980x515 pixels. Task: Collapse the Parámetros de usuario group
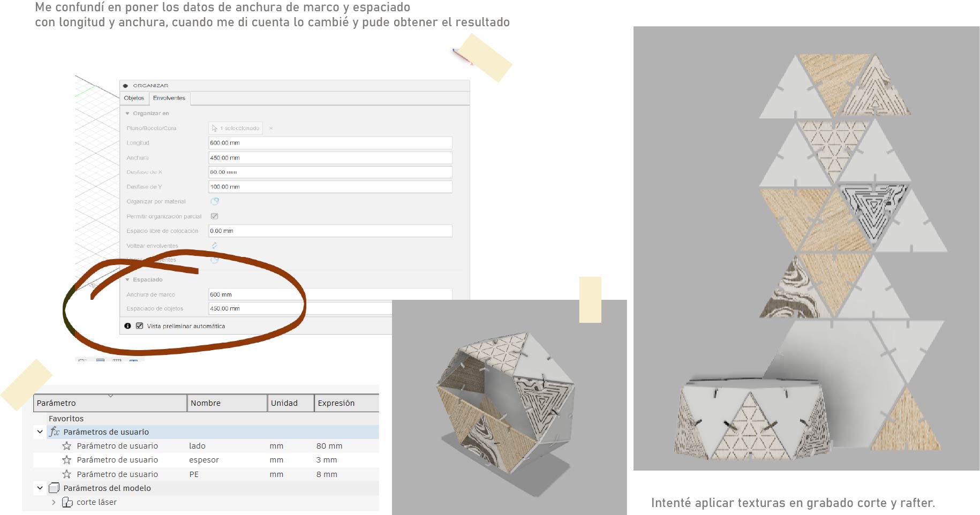(x=40, y=432)
